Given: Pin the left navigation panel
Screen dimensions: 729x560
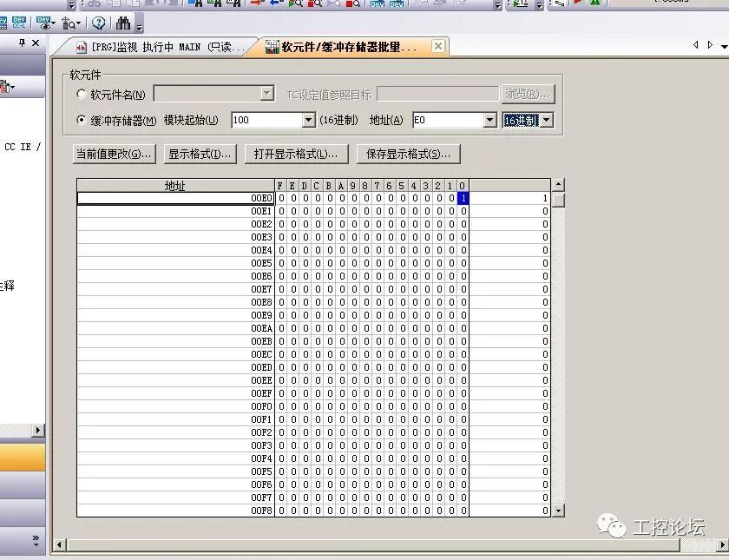Looking at the screenshot, I should [x=22, y=43].
